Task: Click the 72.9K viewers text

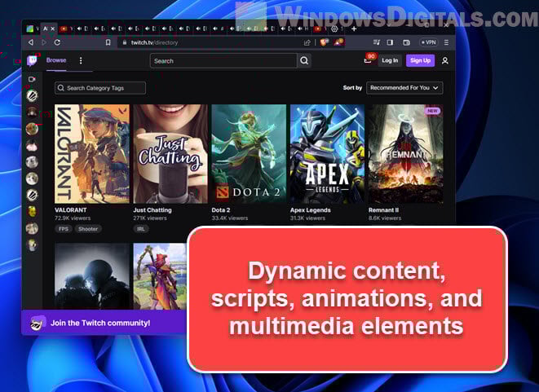Action: 73,218
